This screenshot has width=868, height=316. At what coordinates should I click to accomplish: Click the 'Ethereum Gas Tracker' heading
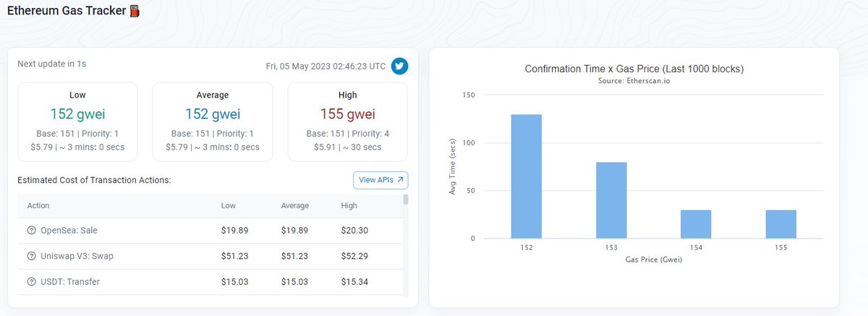[x=66, y=12]
